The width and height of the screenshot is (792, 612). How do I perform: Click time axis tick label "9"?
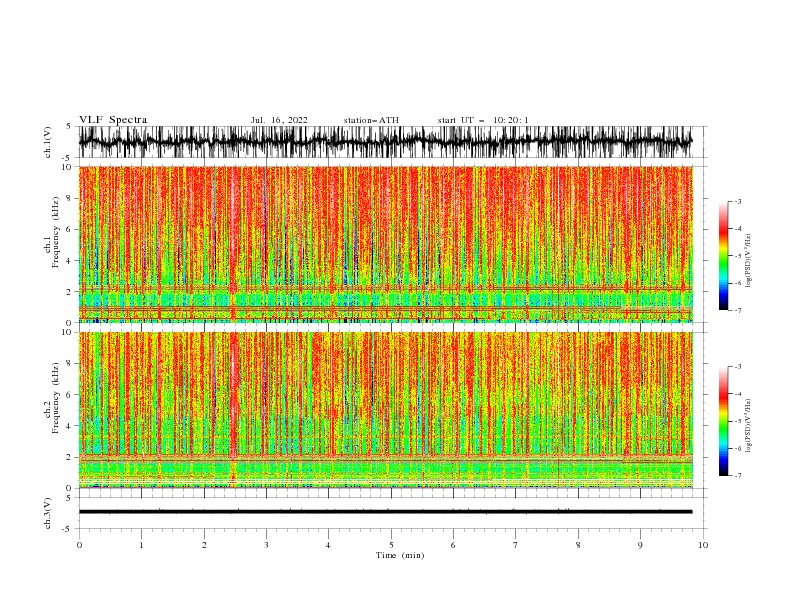[640, 545]
